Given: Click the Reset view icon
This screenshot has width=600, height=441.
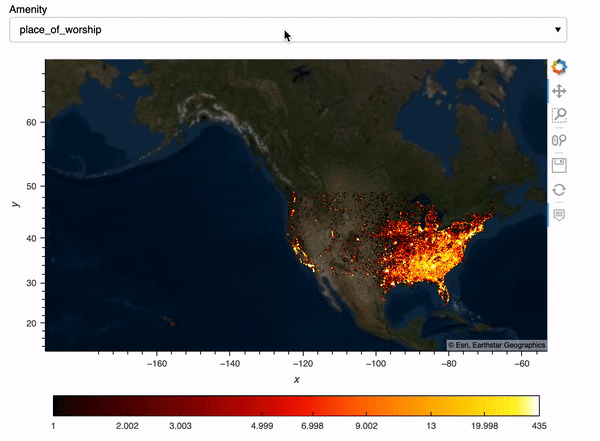Looking at the screenshot, I should click(559, 190).
